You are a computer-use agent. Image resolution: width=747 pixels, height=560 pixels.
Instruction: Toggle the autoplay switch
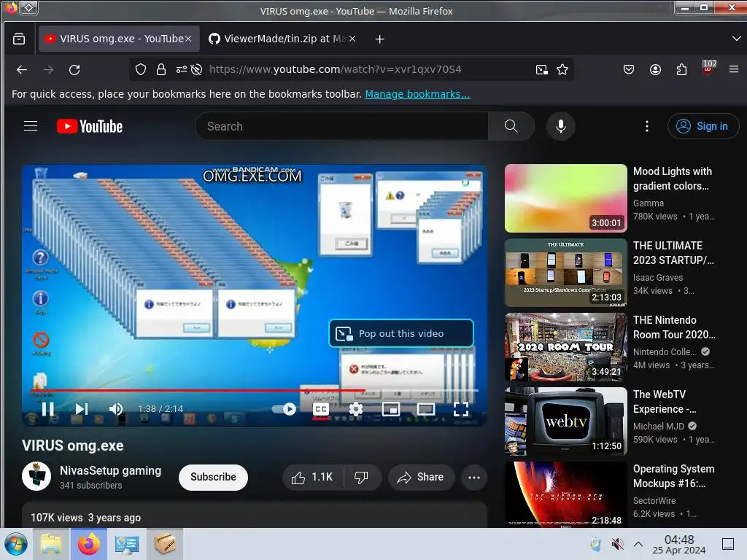point(284,409)
